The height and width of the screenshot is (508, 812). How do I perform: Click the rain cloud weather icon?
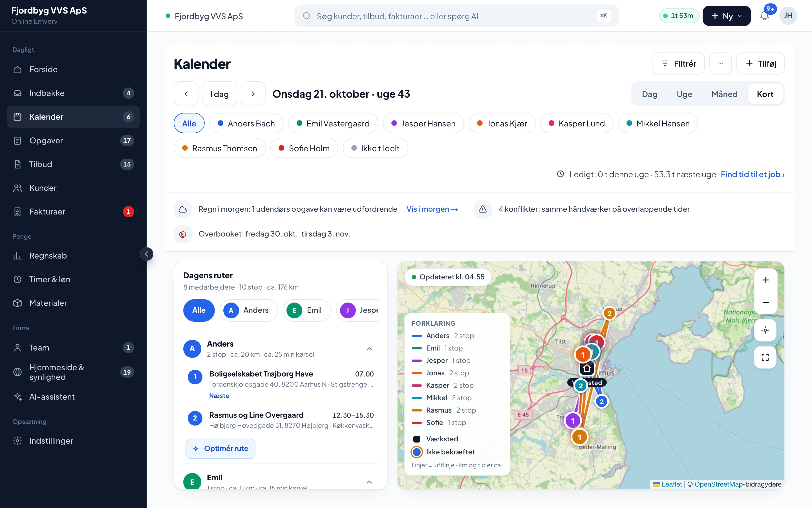click(182, 209)
